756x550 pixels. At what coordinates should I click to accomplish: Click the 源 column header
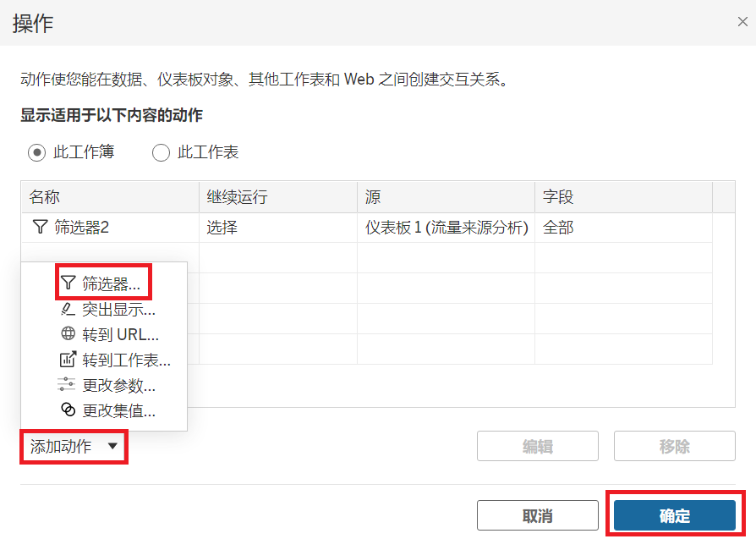[x=446, y=197]
